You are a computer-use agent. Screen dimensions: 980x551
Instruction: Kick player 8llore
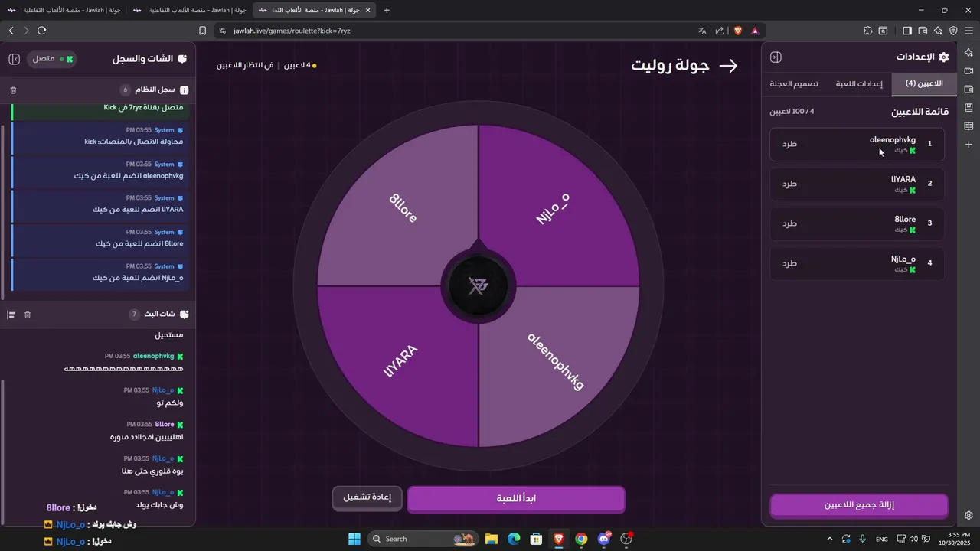click(789, 223)
